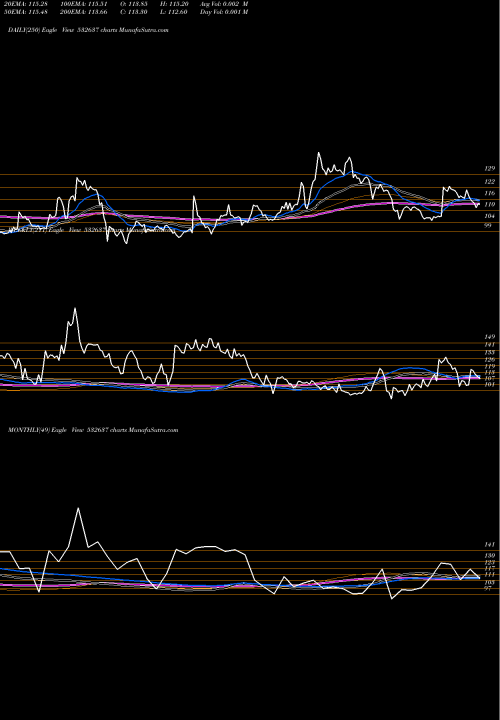This screenshot has width=500, height=720.
Task: Click the 133 price label on weekly chart
Action: pos(489,352)
